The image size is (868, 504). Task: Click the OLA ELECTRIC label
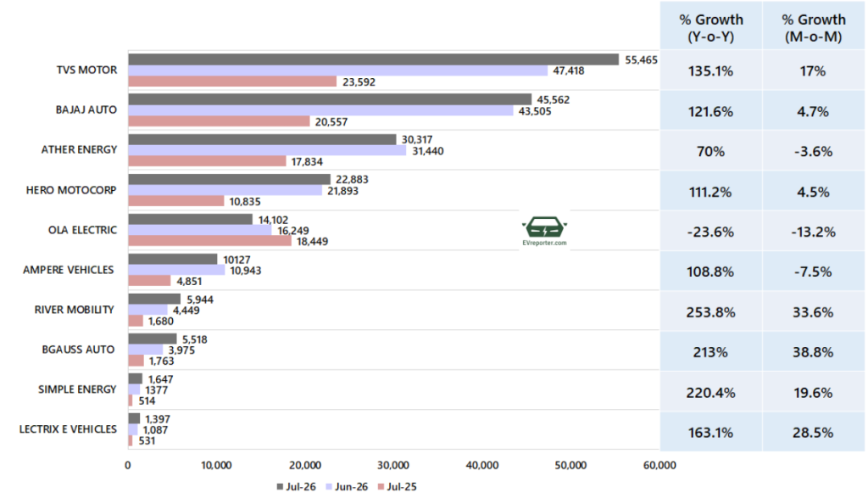pos(82,230)
